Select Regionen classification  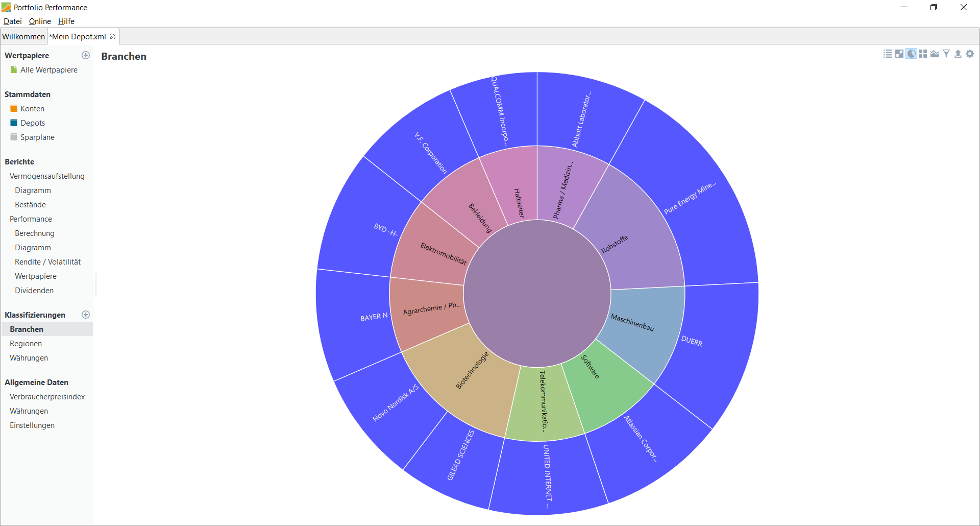click(x=26, y=344)
